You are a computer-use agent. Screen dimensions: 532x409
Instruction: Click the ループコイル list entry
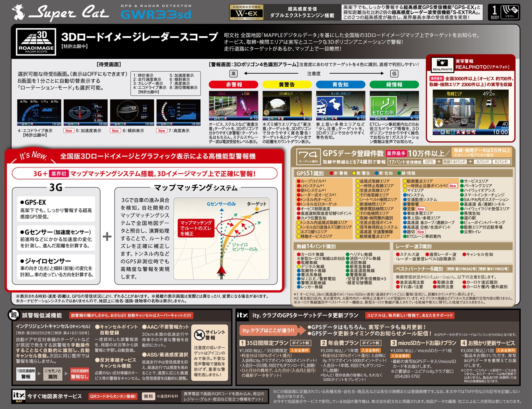[x=311, y=181]
